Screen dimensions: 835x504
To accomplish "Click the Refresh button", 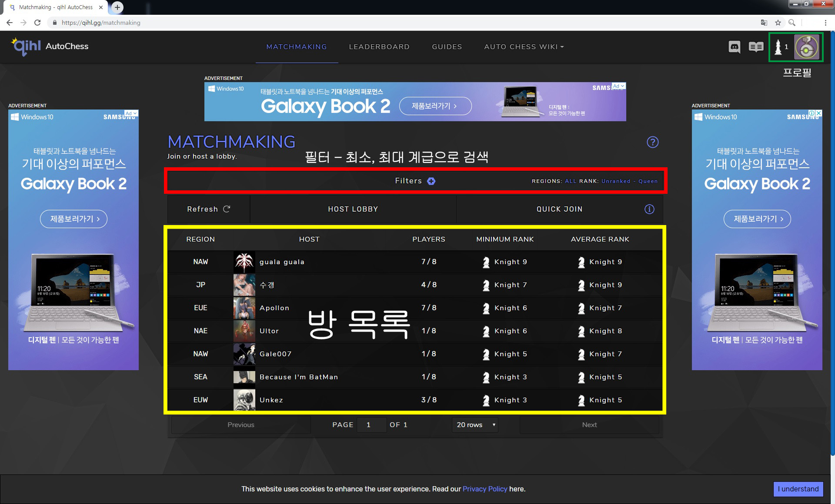I will pos(208,209).
